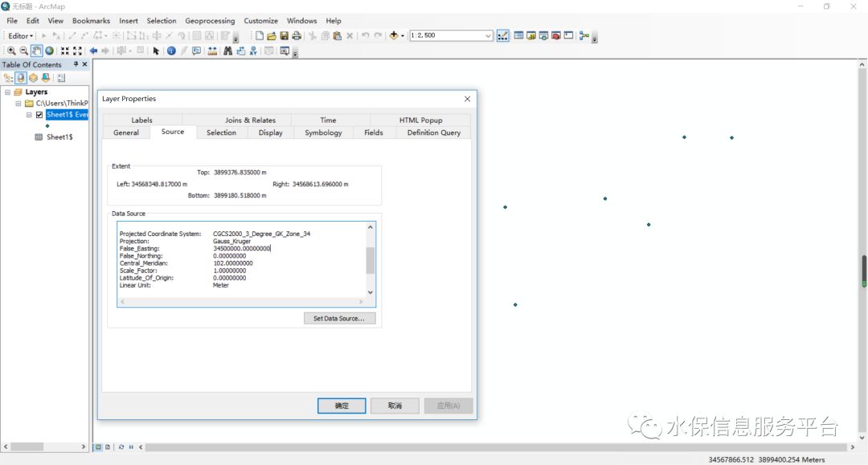Screen dimensions: 868x465
Task: Switch to the Definition Query tab
Action: click(433, 133)
